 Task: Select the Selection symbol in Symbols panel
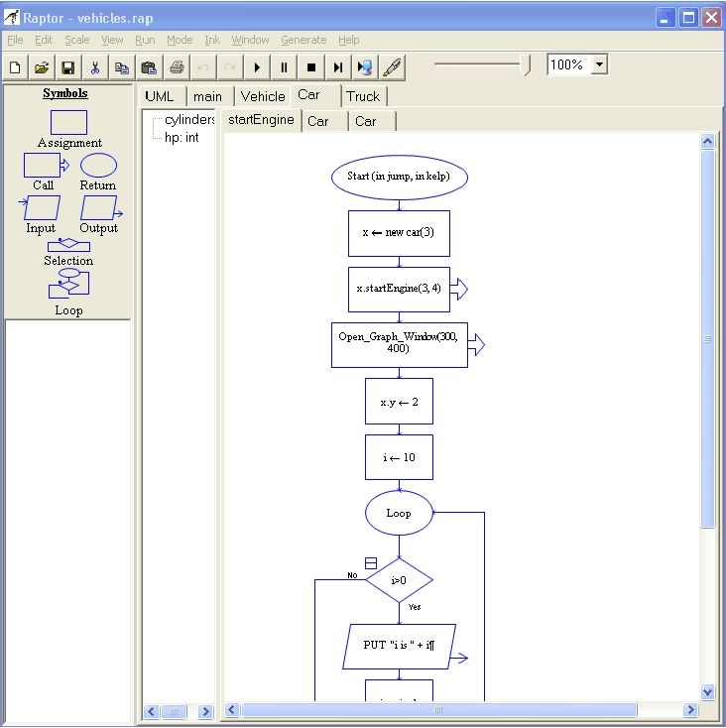point(68,245)
